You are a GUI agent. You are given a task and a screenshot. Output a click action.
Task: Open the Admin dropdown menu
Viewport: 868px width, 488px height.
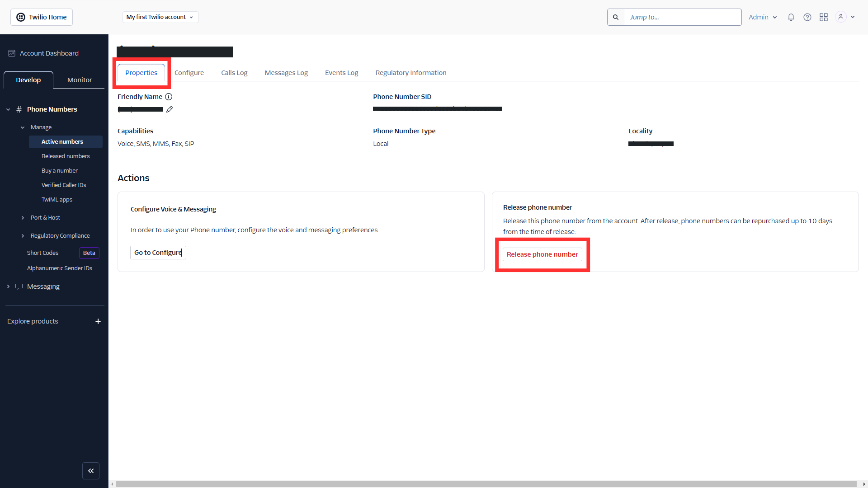[x=762, y=17]
